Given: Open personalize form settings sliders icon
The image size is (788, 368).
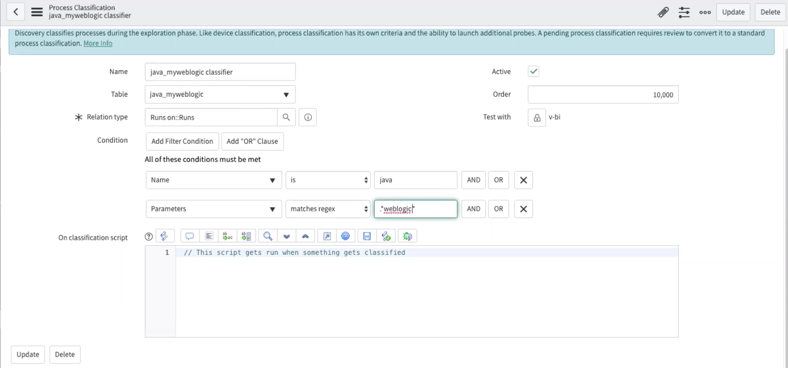Looking at the screenshot, I should click(684, 12).
